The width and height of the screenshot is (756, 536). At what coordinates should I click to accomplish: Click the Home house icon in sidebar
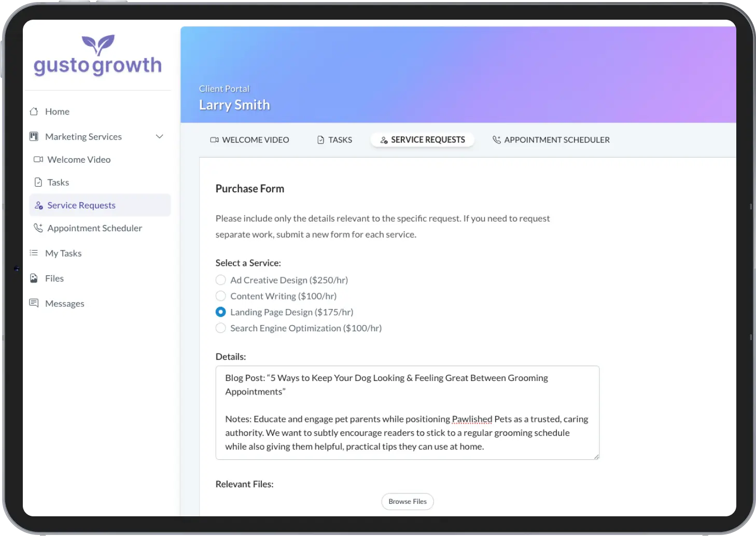[x=34, y=111]
